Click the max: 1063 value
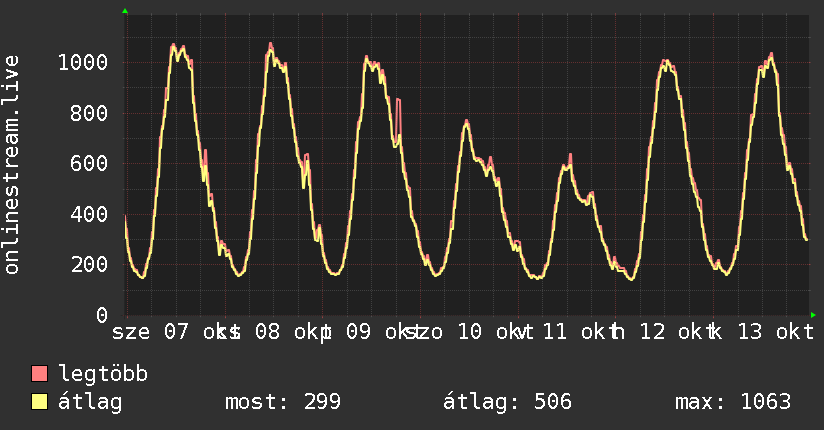The image size is (824, 430). pos(733,402)
